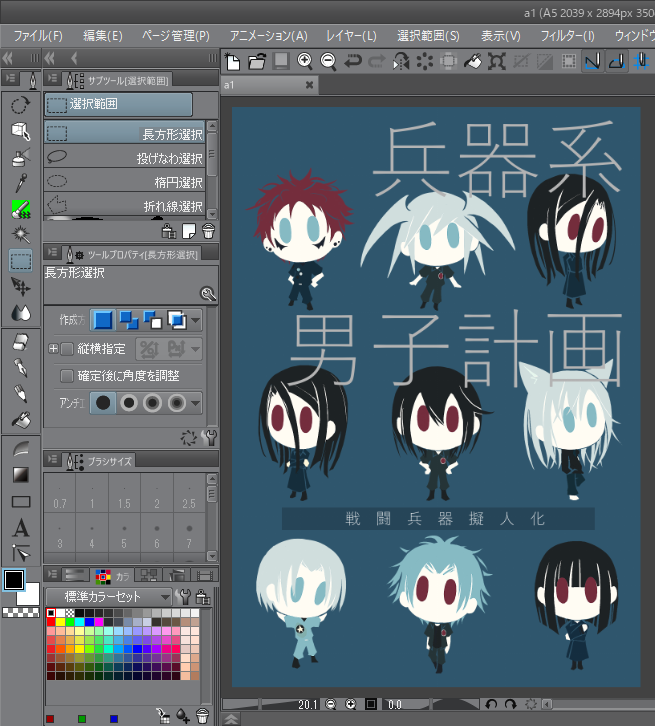Open the 編集(E) menu

[x=102, y=36]
